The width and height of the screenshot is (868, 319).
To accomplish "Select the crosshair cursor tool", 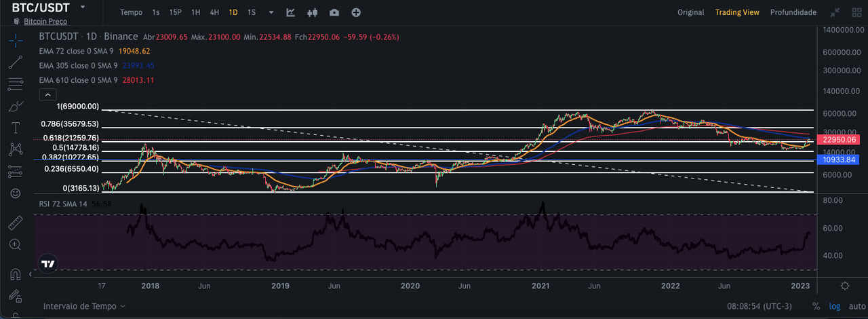I will 15,41.
